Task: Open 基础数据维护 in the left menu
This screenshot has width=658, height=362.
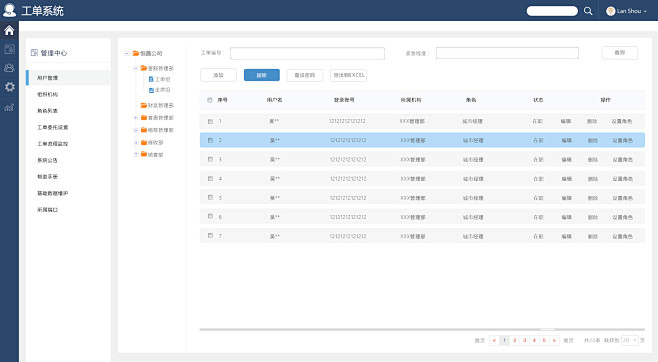Action: 52,193
